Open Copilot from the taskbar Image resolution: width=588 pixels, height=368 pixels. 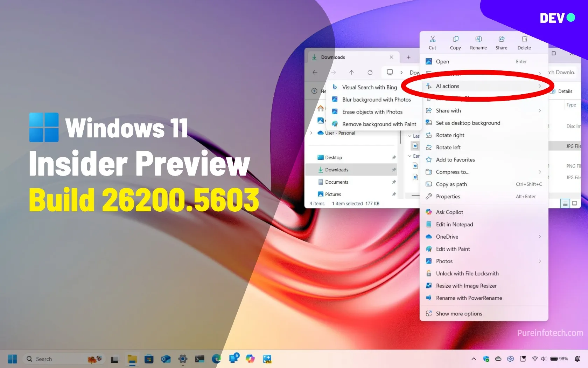click(250, 359)
